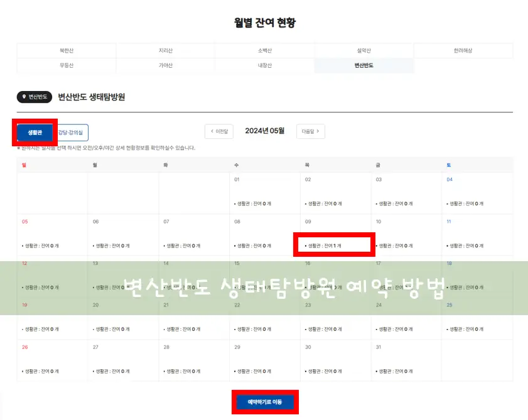Go to the previous month with 이전달
The image size is (528, 420).
point(218,131)
